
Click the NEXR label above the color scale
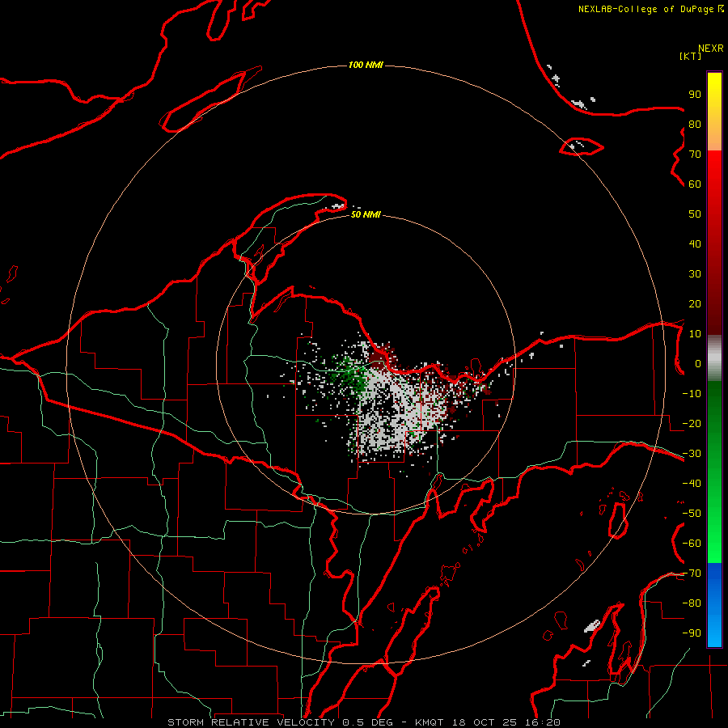coord(710,49)
